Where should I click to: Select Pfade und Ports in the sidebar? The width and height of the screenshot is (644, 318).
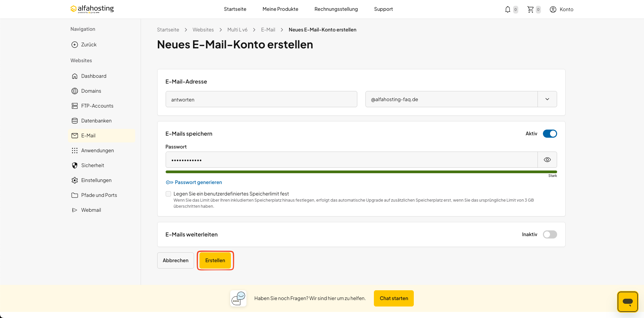[101, 195]
